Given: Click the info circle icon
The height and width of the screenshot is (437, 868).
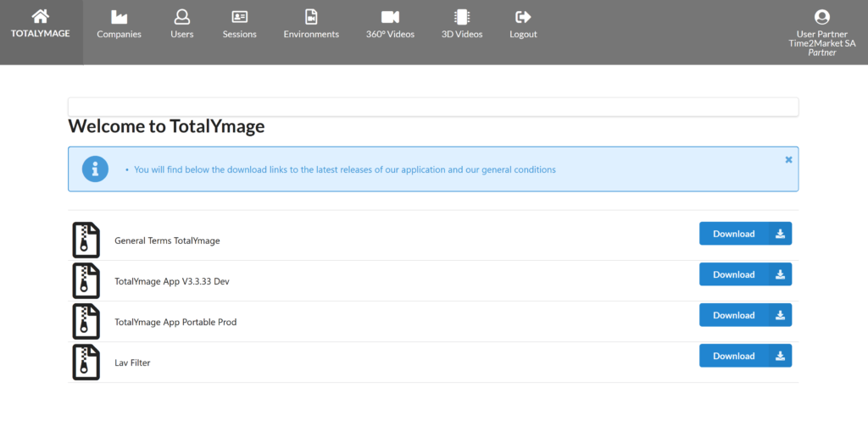Looking at the screenshot, I should [x=95, y=169].
